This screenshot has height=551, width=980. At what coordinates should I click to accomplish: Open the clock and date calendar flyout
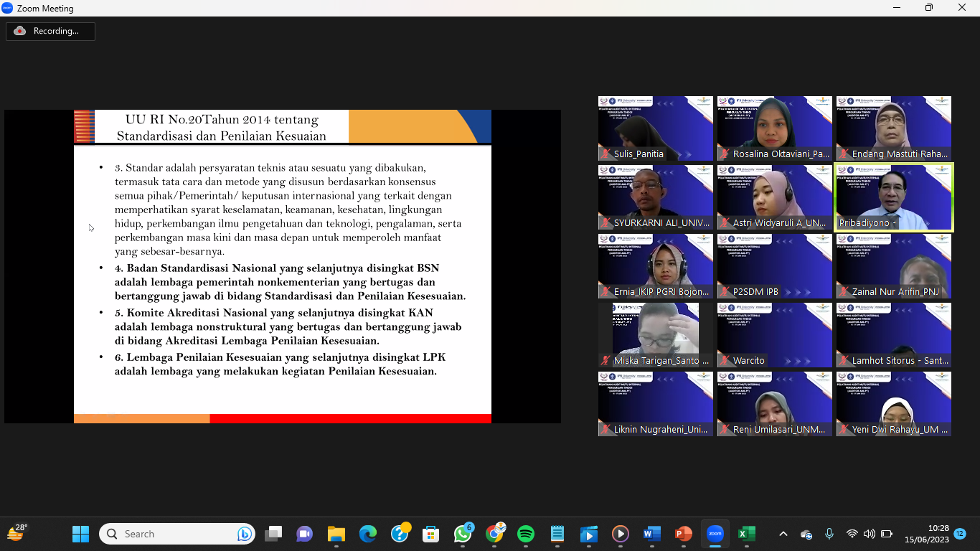tap(927, 534)
